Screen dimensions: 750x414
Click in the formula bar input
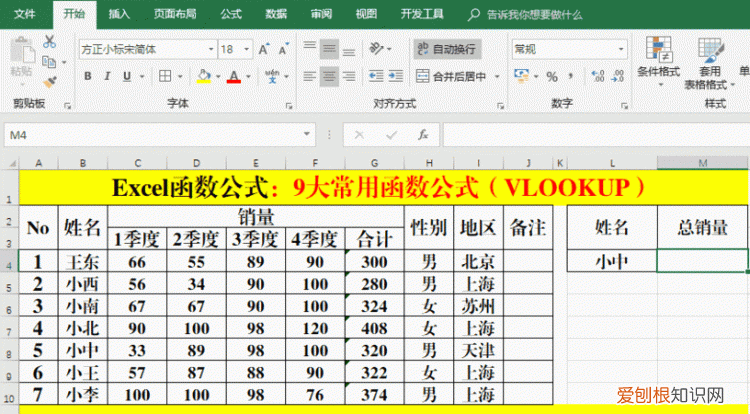[596, 135]
